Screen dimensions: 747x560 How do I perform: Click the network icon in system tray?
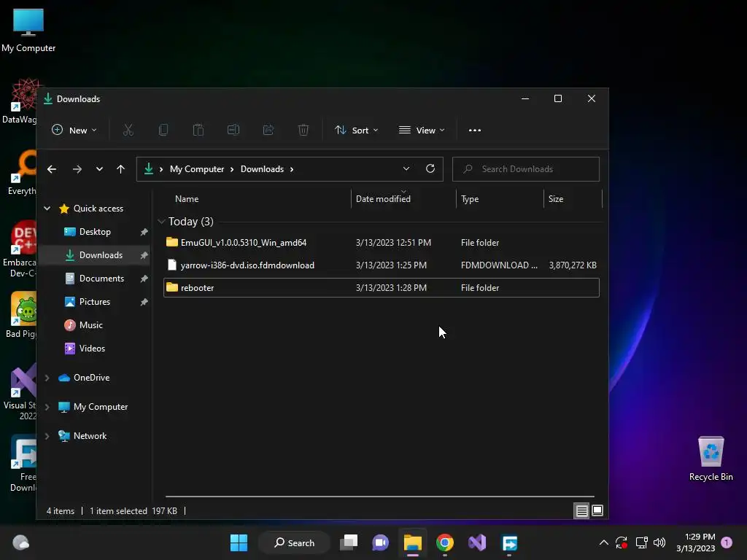click(641, 542)
